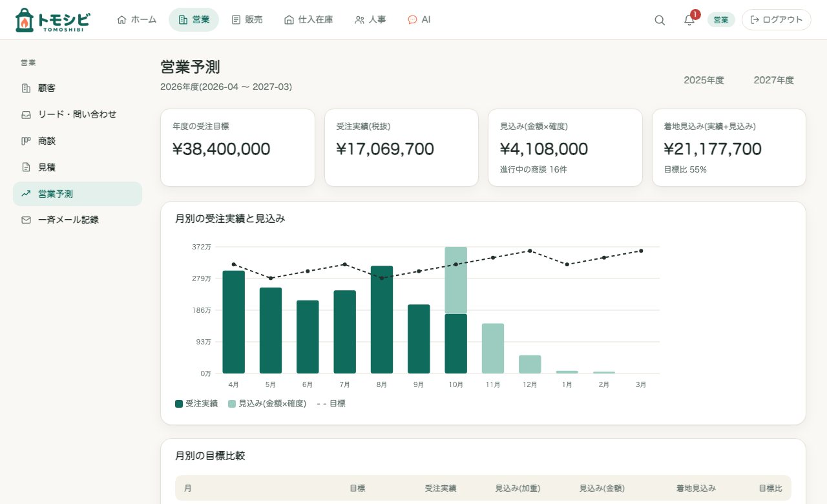This screenshot has height=504, width=827.
Task: Click the light green 見込み legend swatch
Action: click(x=232, y=404)
